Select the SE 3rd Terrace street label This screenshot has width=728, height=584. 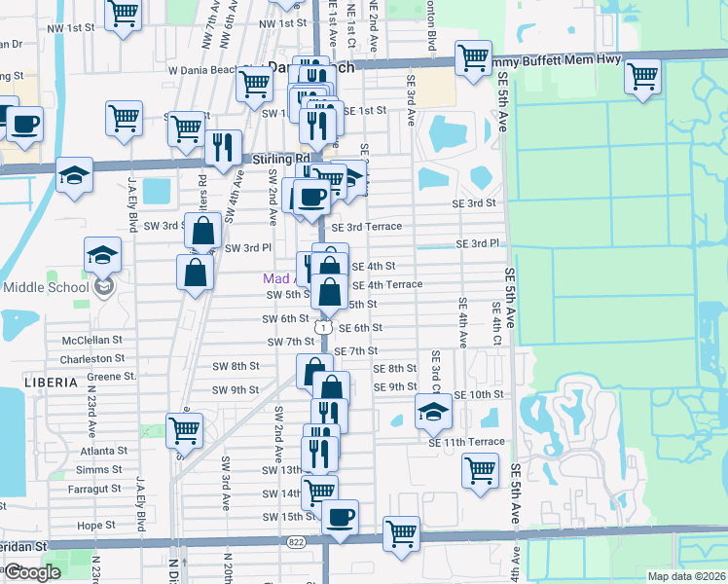pos(367,227)
